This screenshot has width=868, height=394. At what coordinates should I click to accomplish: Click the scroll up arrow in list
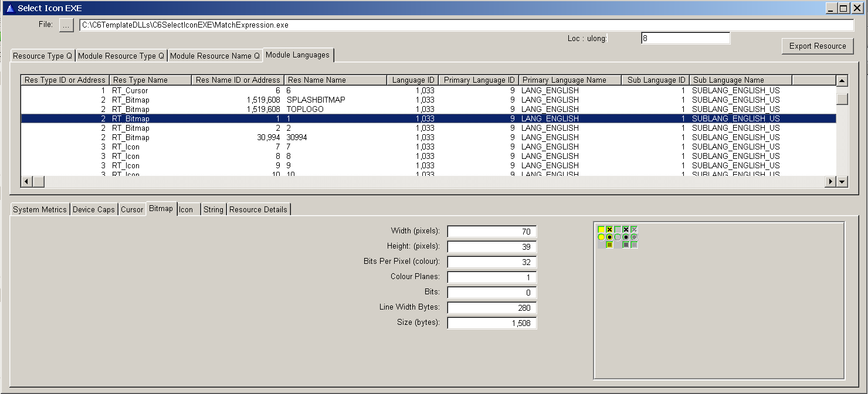tap(842, 81)
